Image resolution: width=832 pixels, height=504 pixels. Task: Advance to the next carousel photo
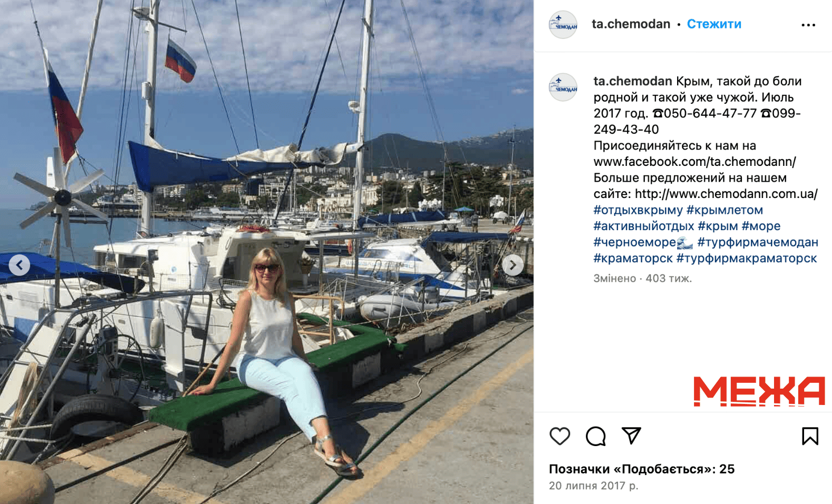pos(513,265)
